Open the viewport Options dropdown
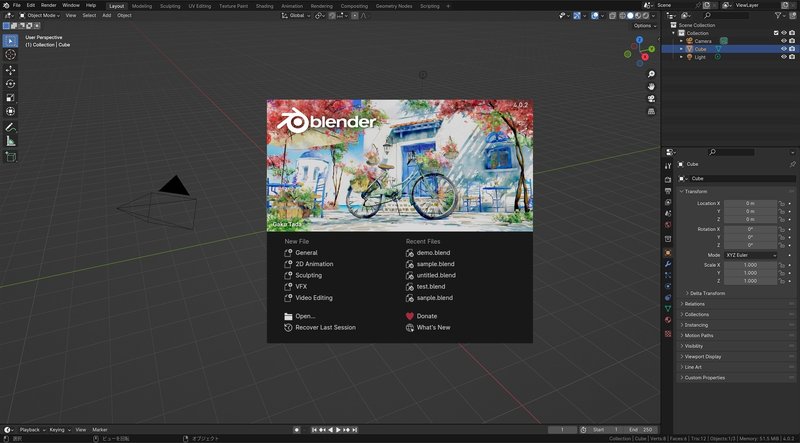Image resolution: width=800 pixels, height=443 pixels. [x=644, y=26]
